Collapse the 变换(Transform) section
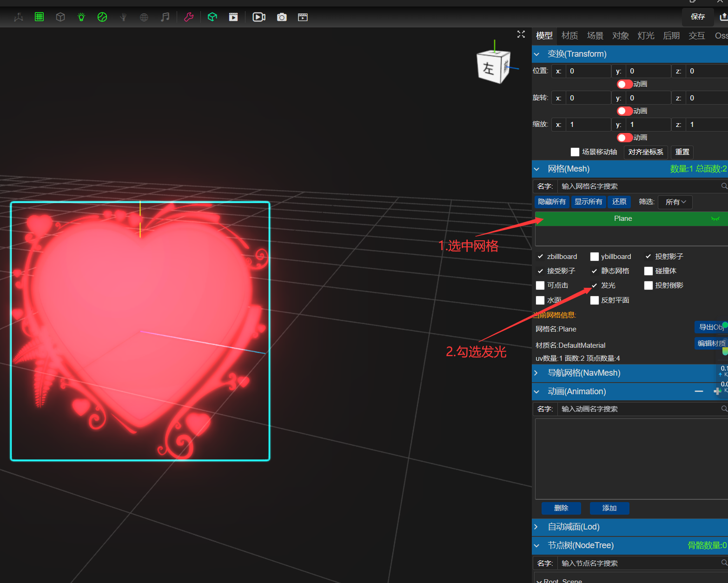Screen dimensions: 728x583 tap(630, 54)
